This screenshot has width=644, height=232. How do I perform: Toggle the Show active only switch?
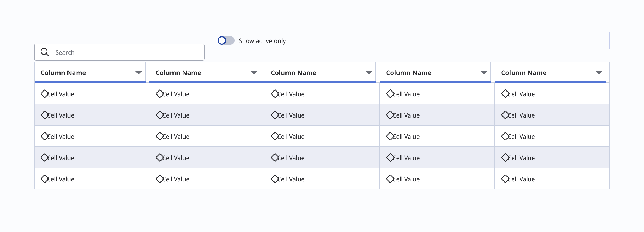(226, 40)
